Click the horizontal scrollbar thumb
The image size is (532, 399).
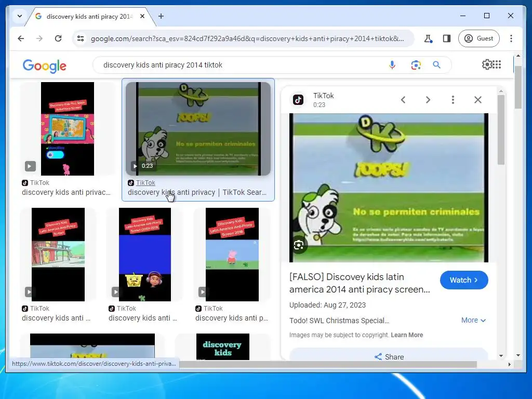coord(328,364)
